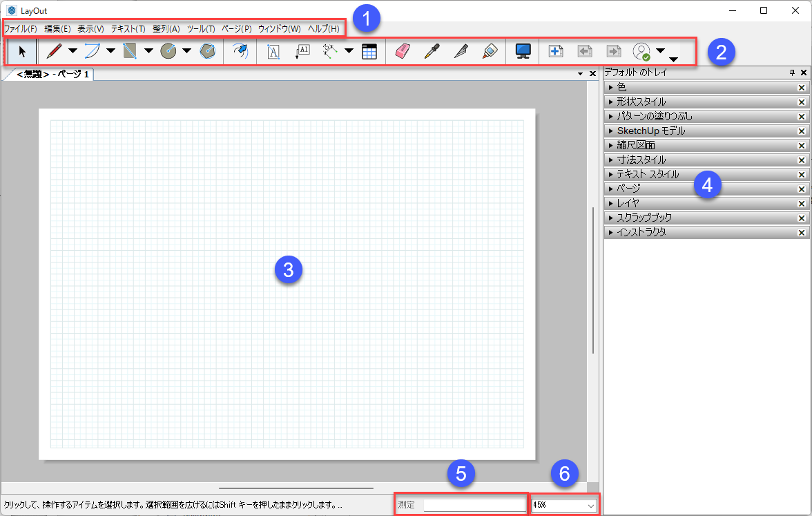Close the スクラップブック panel
This screenshot has width=812, height=516.
pos(802,218)
